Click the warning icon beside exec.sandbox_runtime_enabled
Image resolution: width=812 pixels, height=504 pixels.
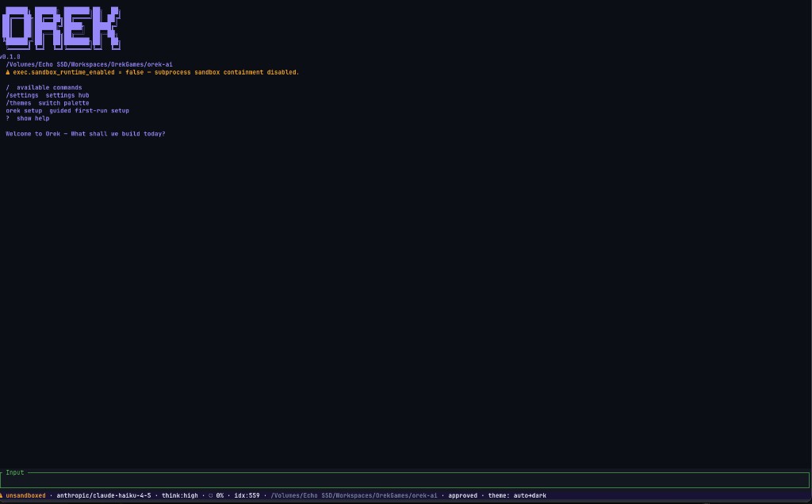click(8, 72)
